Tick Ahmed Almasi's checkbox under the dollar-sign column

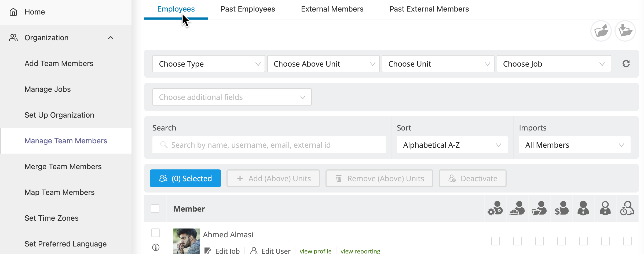pyautogui.click(x=561, y=241)
